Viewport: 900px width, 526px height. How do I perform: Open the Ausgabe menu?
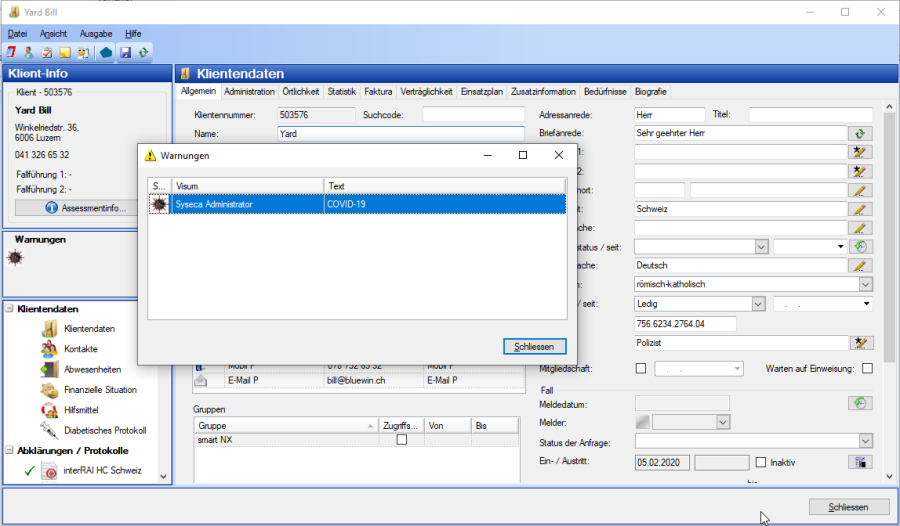[x=96, y=33]
